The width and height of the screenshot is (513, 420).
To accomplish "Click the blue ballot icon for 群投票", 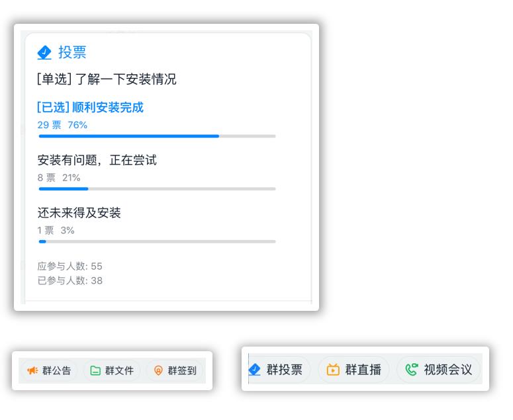I will [254, 370].
